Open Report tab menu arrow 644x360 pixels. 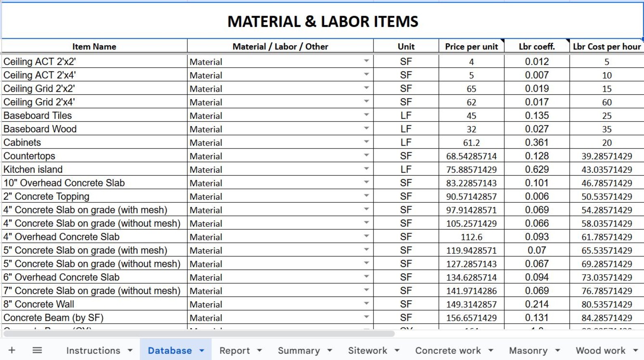point(259,350)
